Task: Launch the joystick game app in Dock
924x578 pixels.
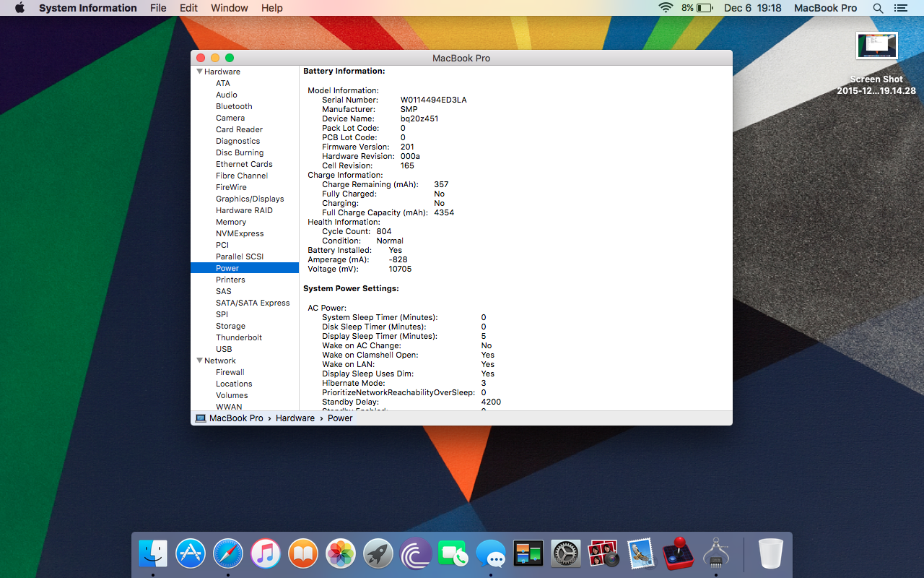Action: [679, 554]
